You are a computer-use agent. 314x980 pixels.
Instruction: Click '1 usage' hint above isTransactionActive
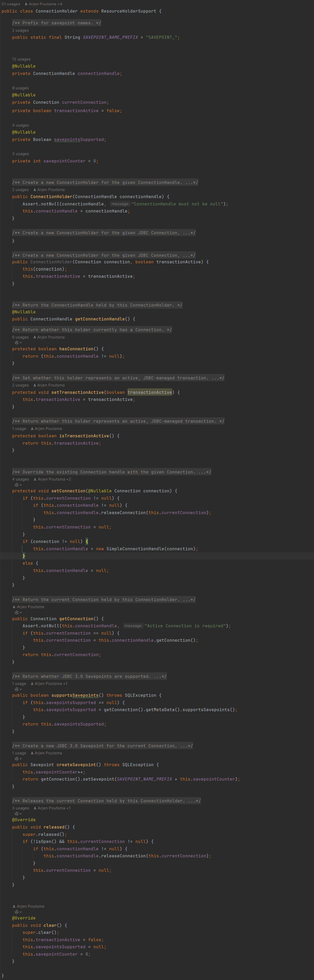click(x=19, y=429)
